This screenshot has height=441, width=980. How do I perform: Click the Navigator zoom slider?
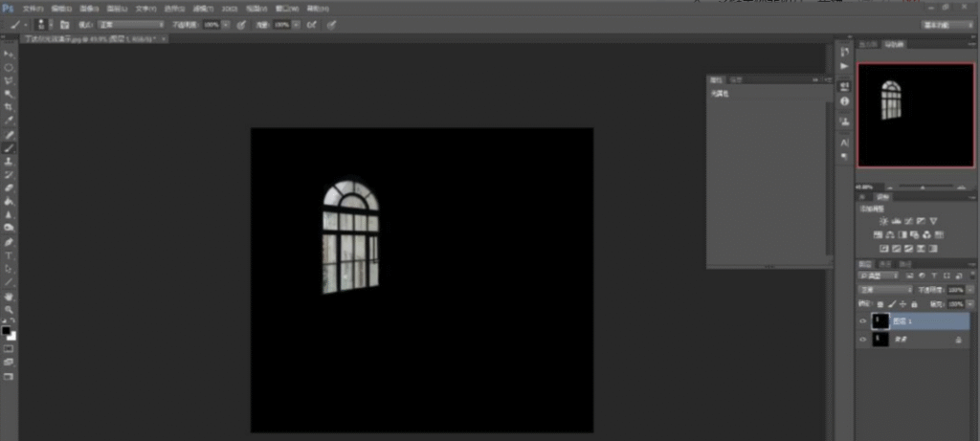(922, 187)
